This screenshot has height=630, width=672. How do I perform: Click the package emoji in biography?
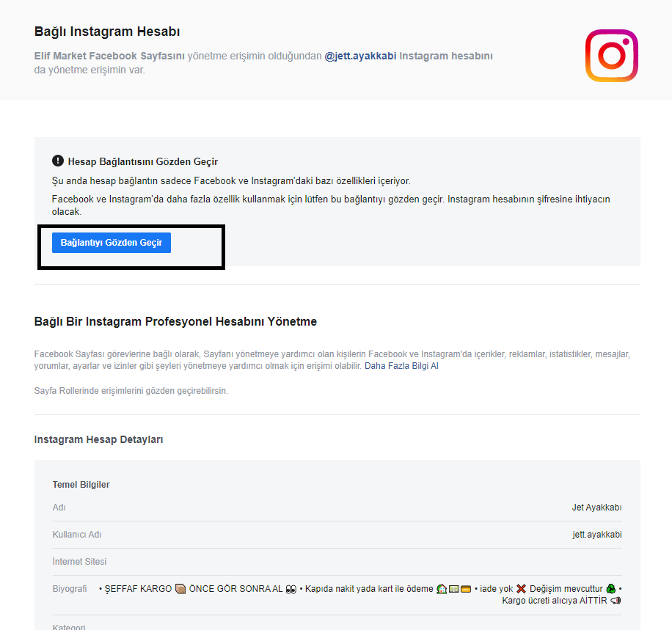180,589
